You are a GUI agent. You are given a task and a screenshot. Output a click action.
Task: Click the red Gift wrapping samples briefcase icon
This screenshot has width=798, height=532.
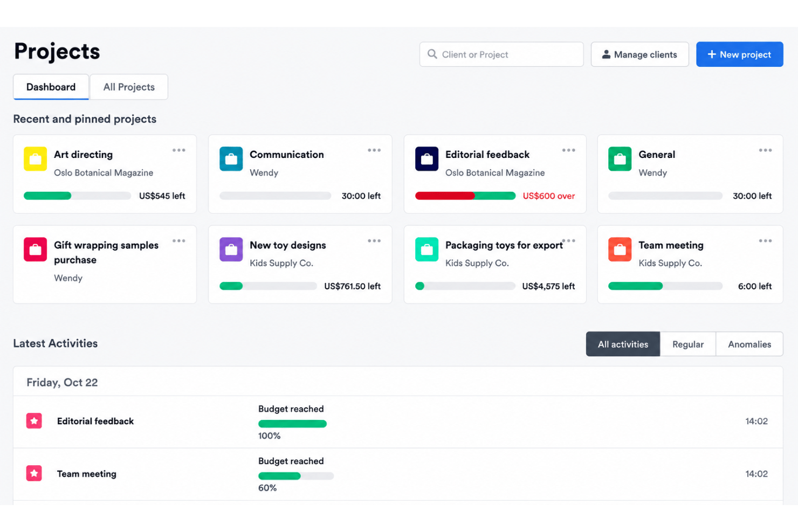35,250
